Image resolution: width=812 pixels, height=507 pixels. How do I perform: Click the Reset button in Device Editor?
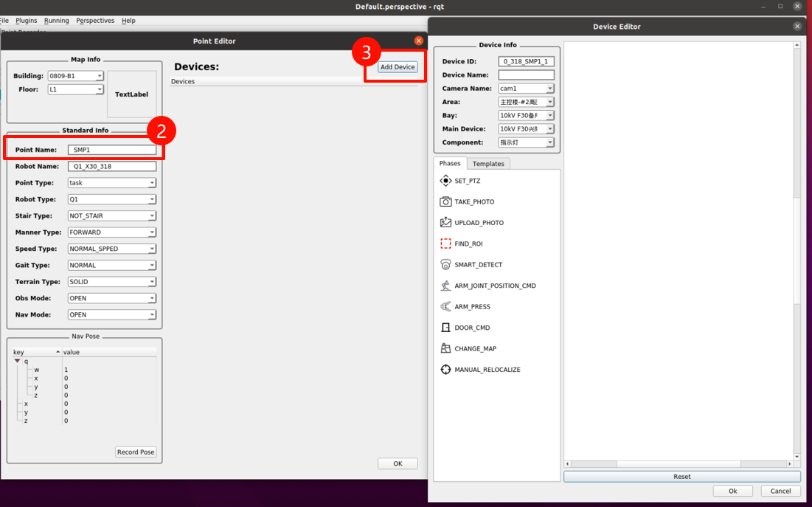681,477
